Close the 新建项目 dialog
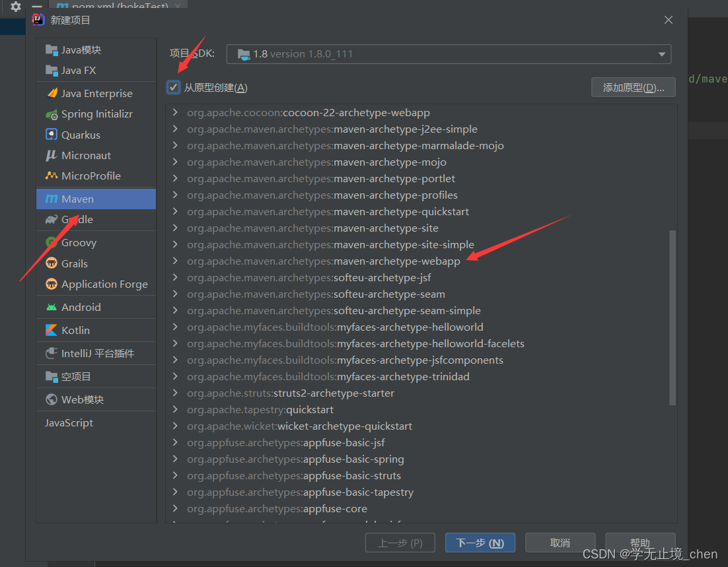 click(668, 20)
